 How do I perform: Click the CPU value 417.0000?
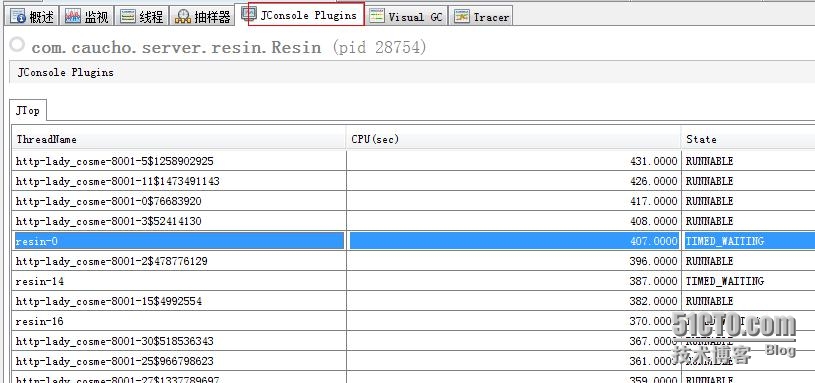tap(653, 201)
